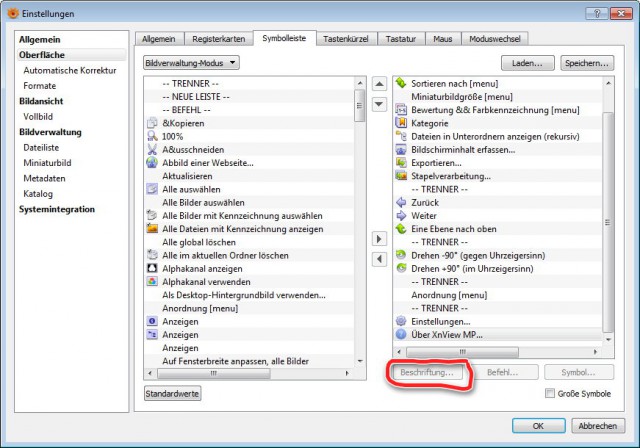Open the Bildverwaltung-Modus dropdown
Screen dimensions: 640x448
(191, 63)
